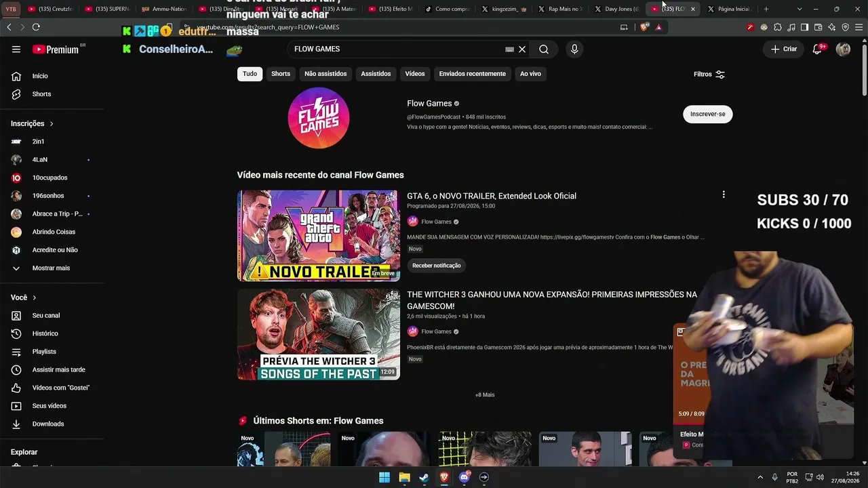
Task: Go back in the browser
Action: tap(9, 27)
